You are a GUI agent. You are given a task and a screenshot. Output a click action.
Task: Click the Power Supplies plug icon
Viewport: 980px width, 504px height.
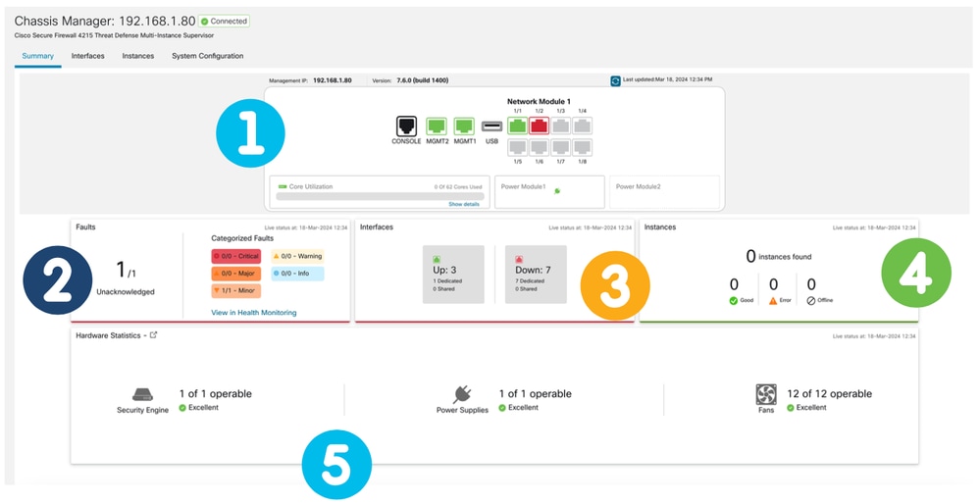[462, 395]
